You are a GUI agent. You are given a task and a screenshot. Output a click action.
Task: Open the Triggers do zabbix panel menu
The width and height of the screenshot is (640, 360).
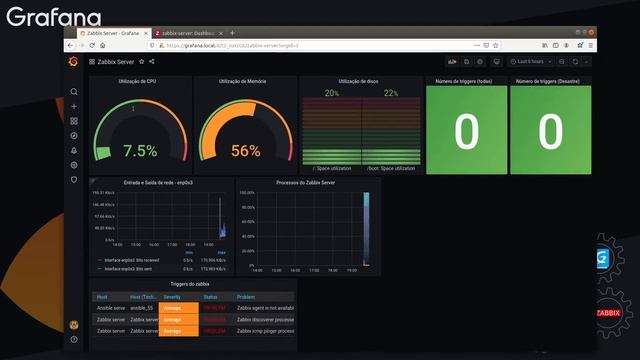coord(190,284)
